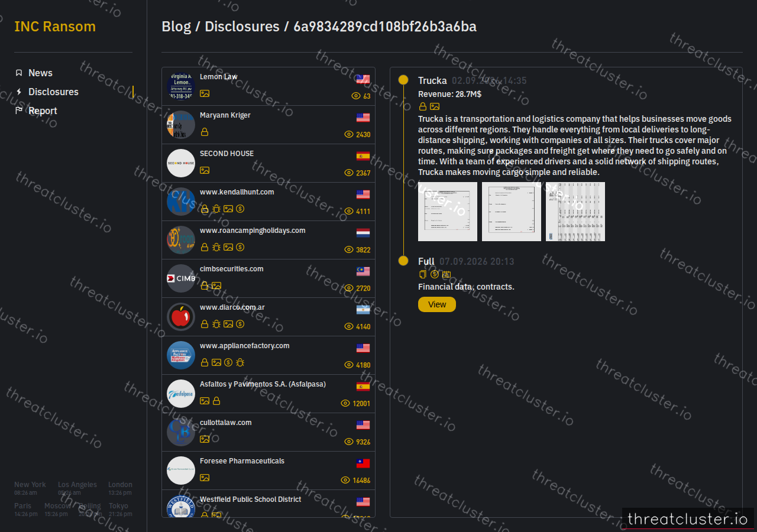Click lock icon in Maryann Kriger row
Screen dimensions: 757x532
(205, 132)
